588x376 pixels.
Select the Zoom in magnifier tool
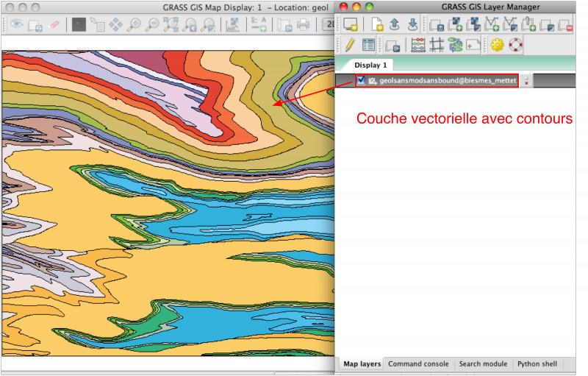click(134, 25)
